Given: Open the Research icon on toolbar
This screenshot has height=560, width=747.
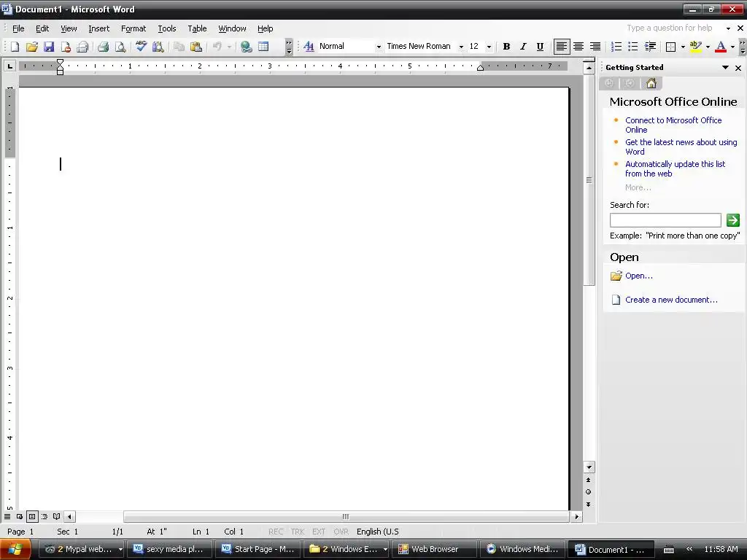Looking at the screenshot, I should pos(158,47).
